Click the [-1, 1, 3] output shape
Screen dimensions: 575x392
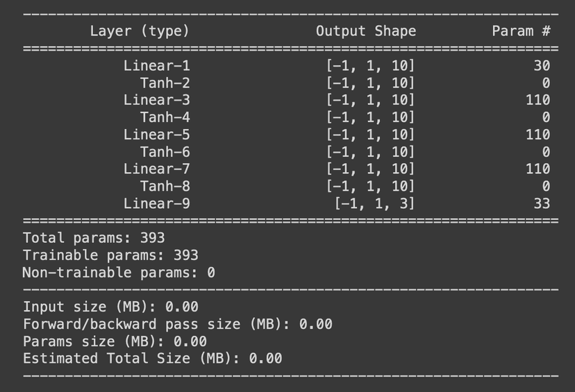374,203
